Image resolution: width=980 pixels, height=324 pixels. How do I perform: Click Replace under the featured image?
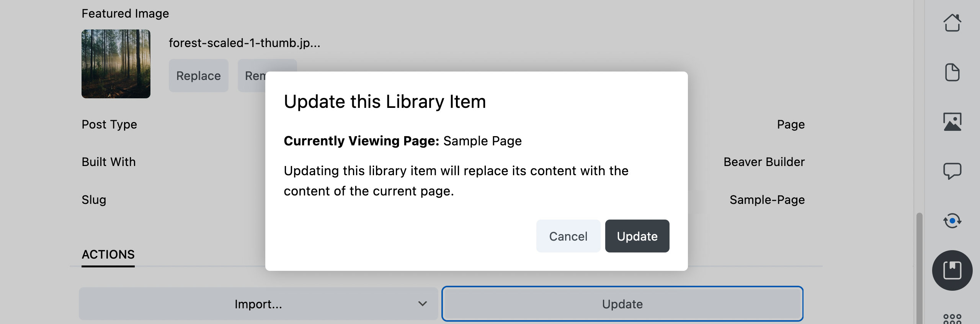coord(198,75)
